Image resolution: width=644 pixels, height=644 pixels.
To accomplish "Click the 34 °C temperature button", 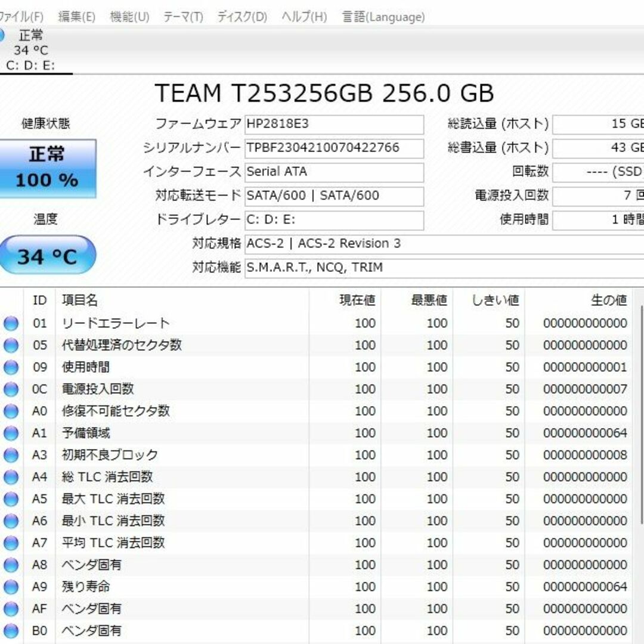I will [x=47, y=255].
